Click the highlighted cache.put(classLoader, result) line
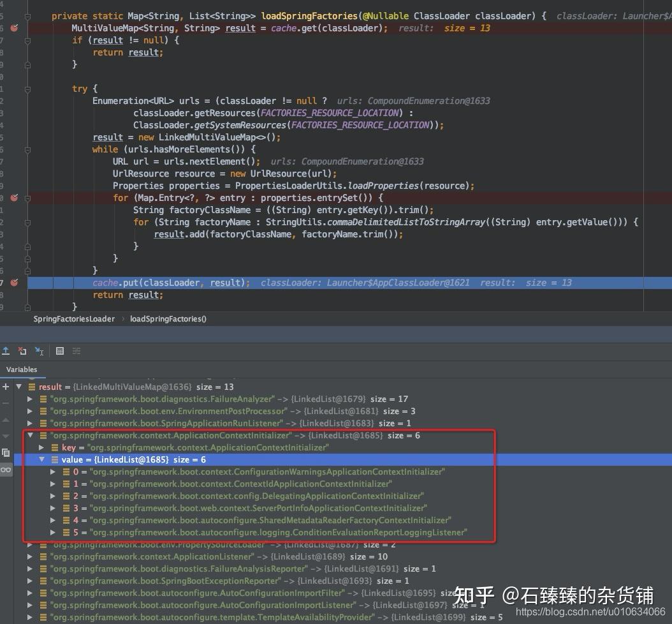The height and width of the screenshot is (624, 672). [350, 283]
